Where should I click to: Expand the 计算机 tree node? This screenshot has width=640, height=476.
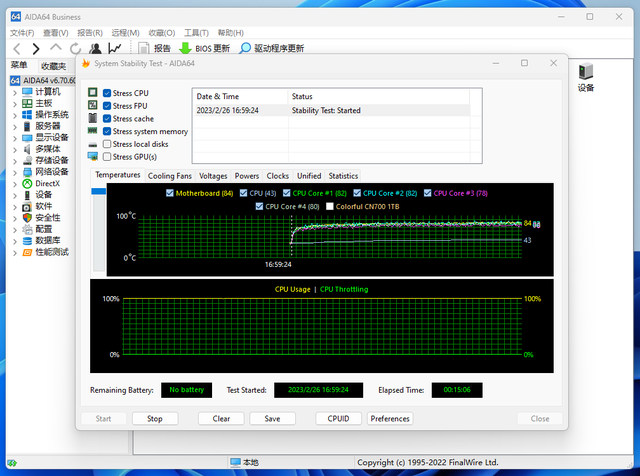click(14, 92)
